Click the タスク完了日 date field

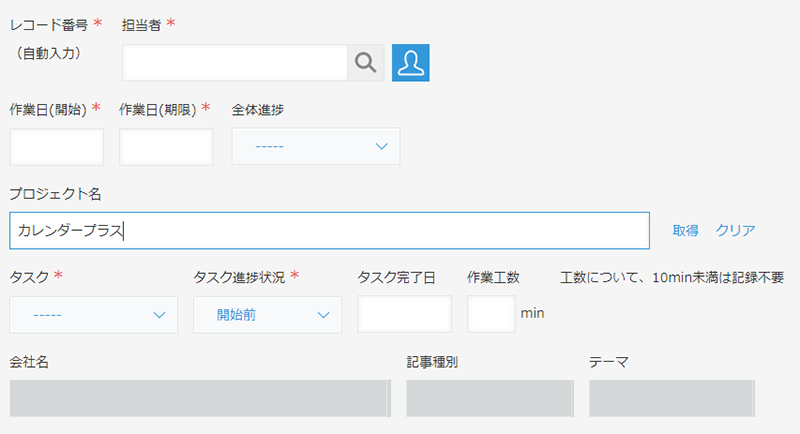pyautogui.click(x=404, y=315)
